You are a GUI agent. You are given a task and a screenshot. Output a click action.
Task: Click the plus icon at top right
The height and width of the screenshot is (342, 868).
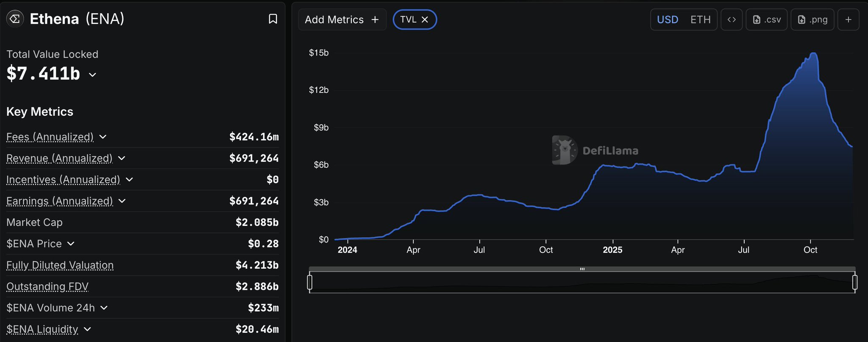[848, 19]
